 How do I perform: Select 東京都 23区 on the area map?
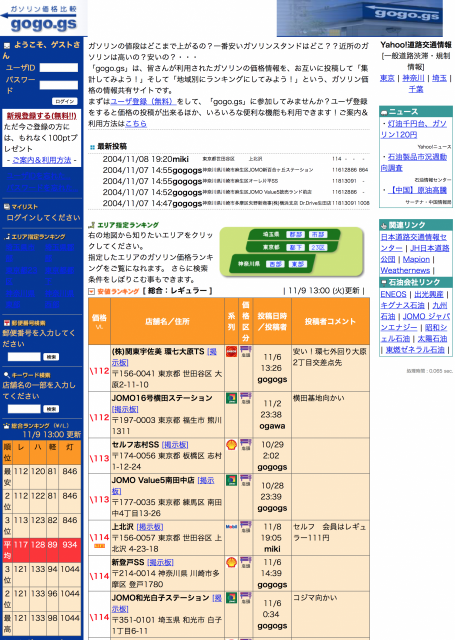point(318,248)
